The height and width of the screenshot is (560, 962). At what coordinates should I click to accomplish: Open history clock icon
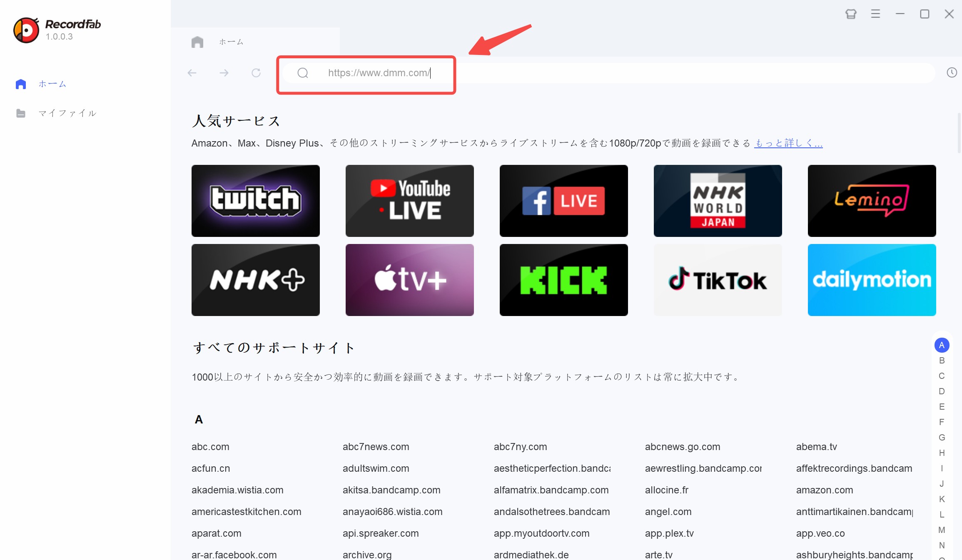click(x=952, y=72)
